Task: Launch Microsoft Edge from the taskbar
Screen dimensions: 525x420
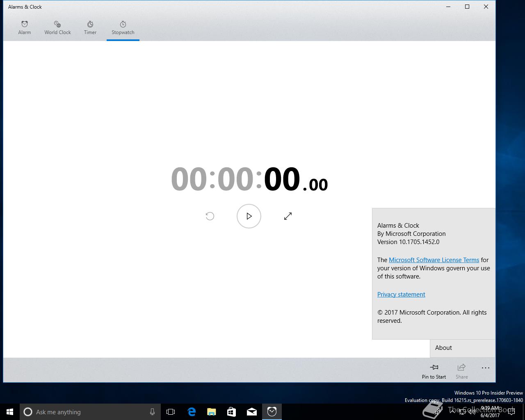Action: tap(192, 412)
